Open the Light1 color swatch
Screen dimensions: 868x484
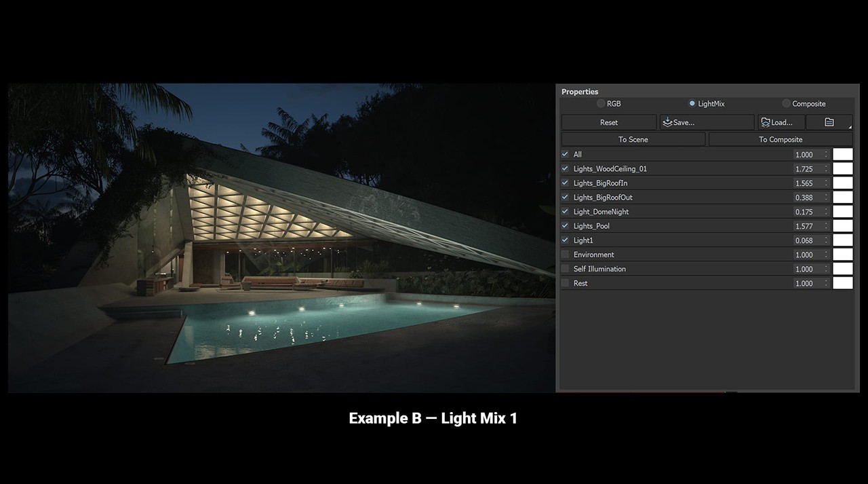[842, 240]
